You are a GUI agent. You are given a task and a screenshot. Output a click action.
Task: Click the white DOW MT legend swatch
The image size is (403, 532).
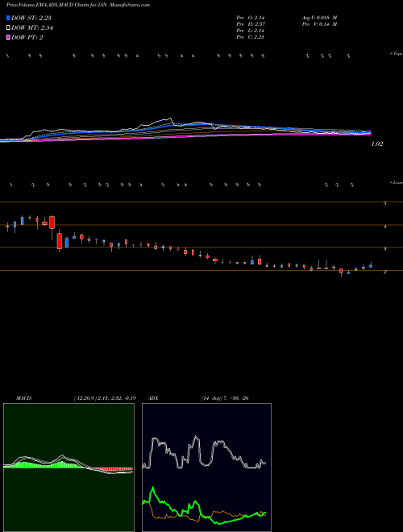click(9, 27)
